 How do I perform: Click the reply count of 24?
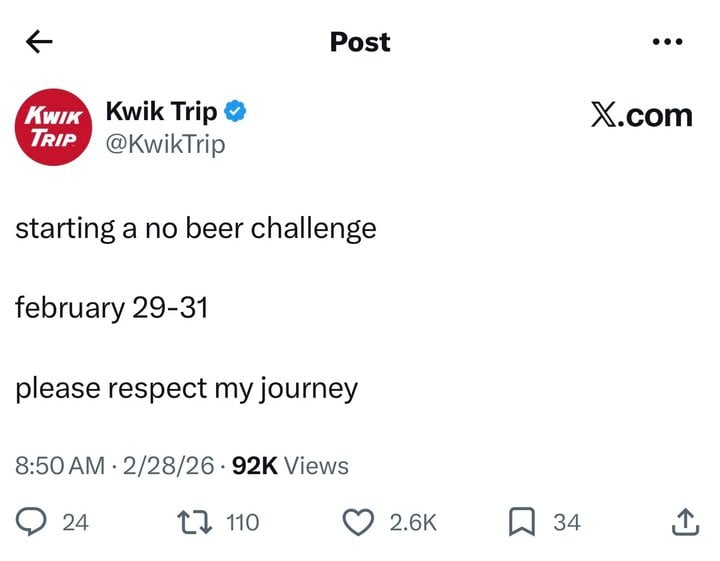(75, 522)
